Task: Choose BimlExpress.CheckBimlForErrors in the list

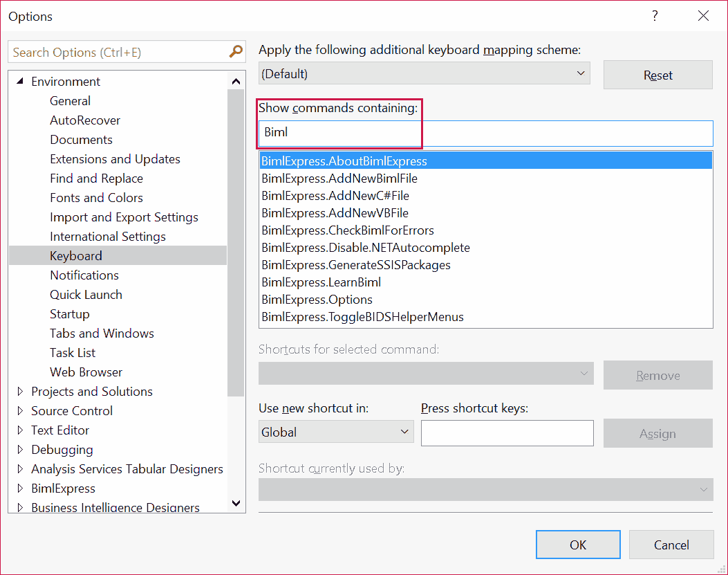Action: coord(347,230)
